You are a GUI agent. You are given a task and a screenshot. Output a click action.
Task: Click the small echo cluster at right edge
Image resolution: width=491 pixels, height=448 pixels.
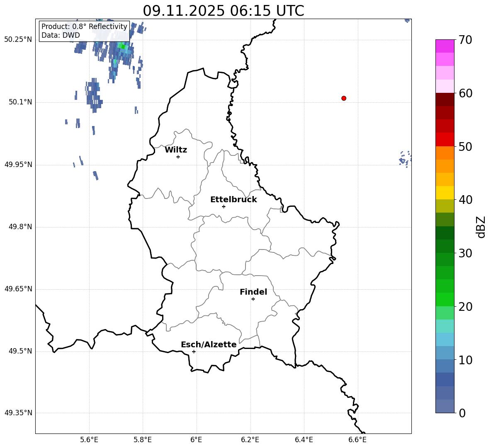click(x=405, y=159)
